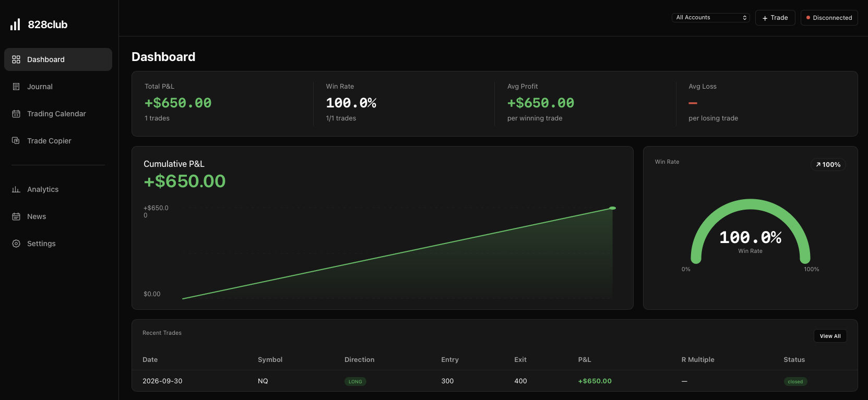Click the cumulative P&L chart end point
This screenshot has width=868, height=400.
(613, 208)
